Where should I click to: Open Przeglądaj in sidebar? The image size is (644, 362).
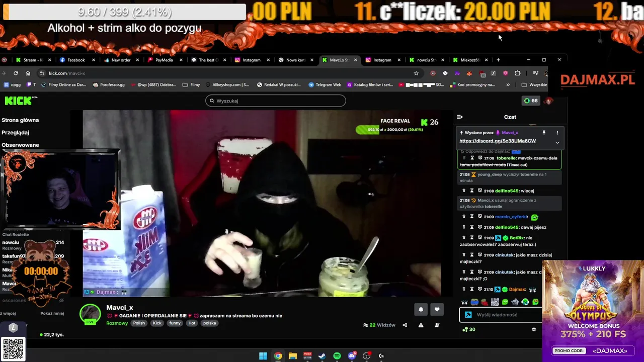(x=15, y=133)
